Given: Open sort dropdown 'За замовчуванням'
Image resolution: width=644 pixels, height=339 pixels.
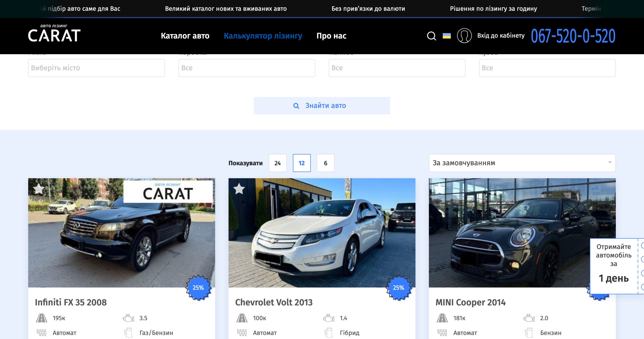Looking at the screenshot, I should pyautogui.click(x=522, y=163).
